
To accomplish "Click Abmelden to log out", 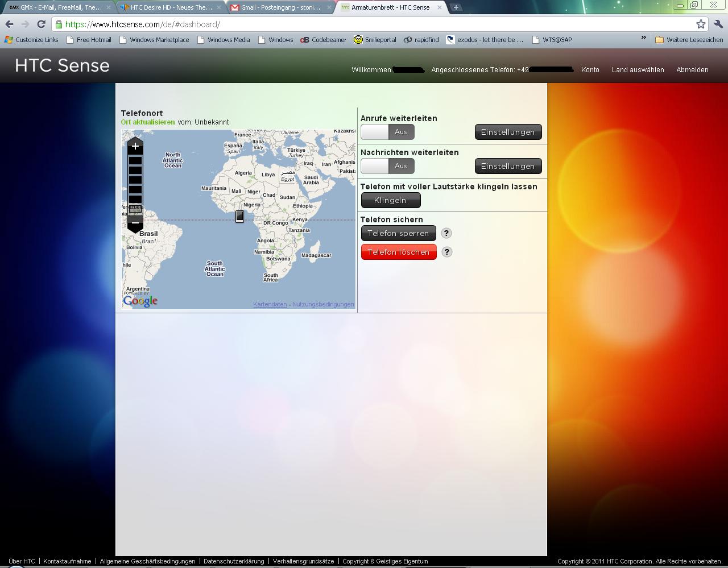I will [692, 70].
